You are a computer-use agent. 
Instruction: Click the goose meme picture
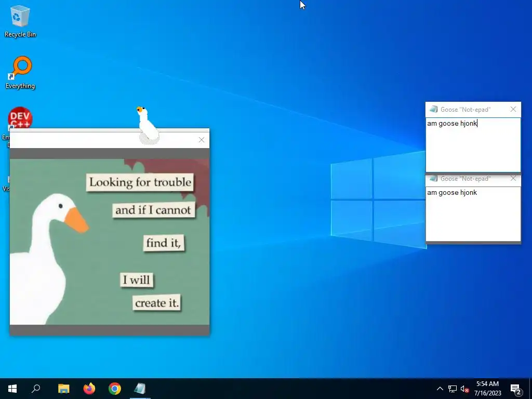[x=110, y=242]
